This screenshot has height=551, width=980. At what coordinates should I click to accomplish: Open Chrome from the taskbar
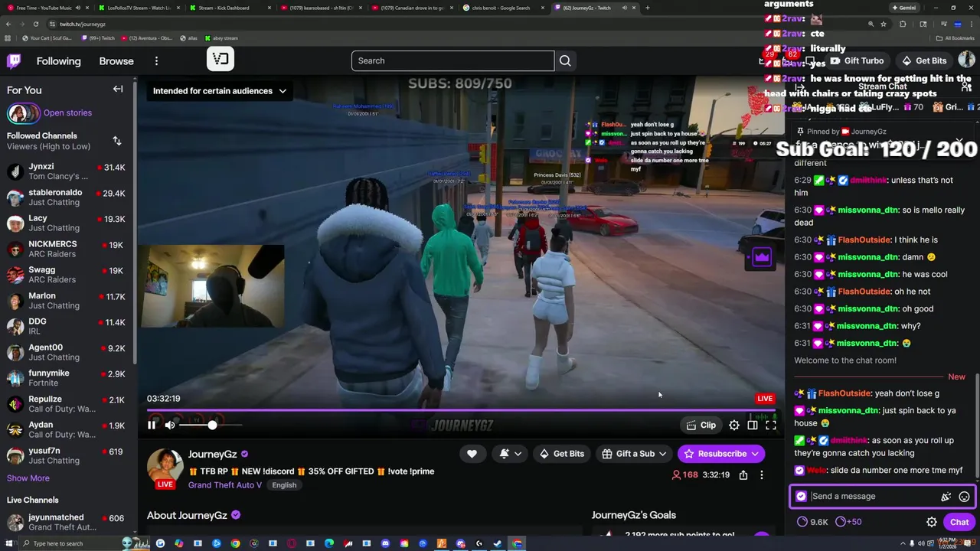click(x=235, y=543)
